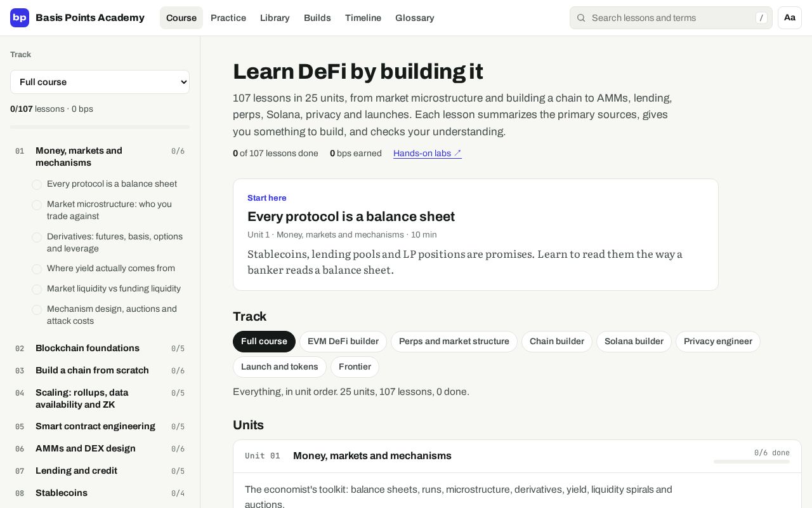Screen dimensions: 812x508
Task: Toggle 'Market microstructure' lesson completion circle
Action: pyautogui.click(x=37, y=205)
